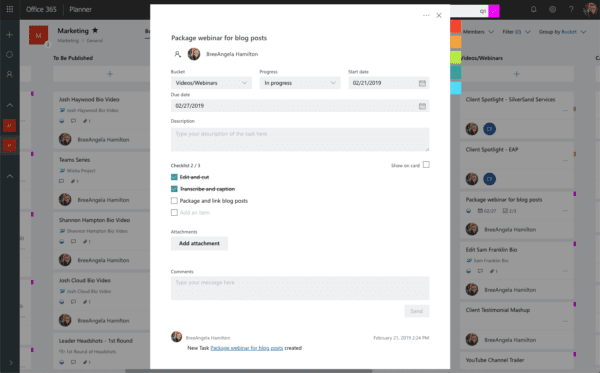Open Package webinar for blog posts link

click(x=247, y=348)
